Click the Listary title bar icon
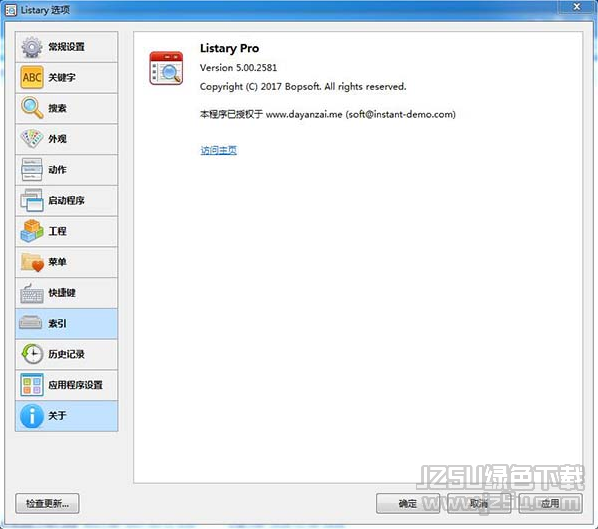598x529 pixels. (x=11, y=10)
